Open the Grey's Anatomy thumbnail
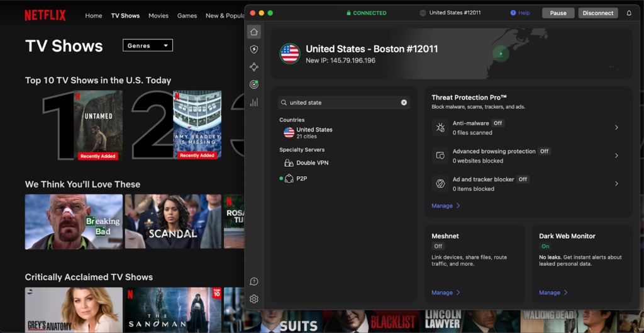 pos(74,310)
